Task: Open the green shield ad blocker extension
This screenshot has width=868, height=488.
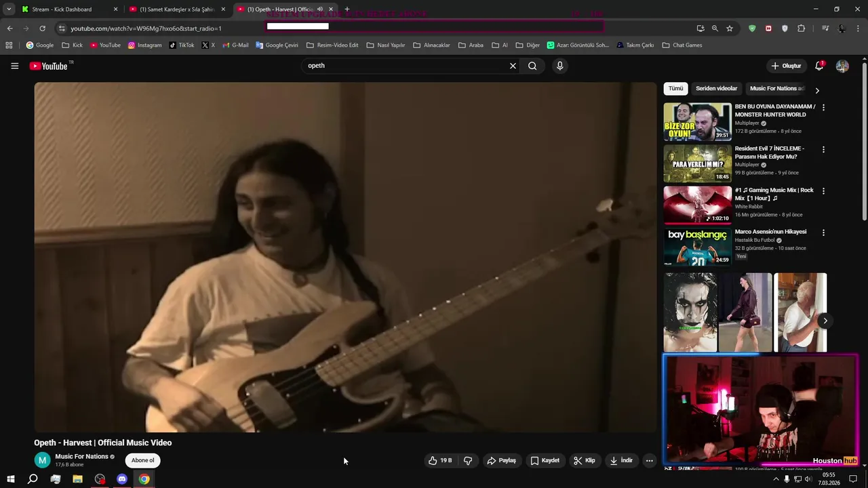Action: pyautogui.click(x=752, y=28)
